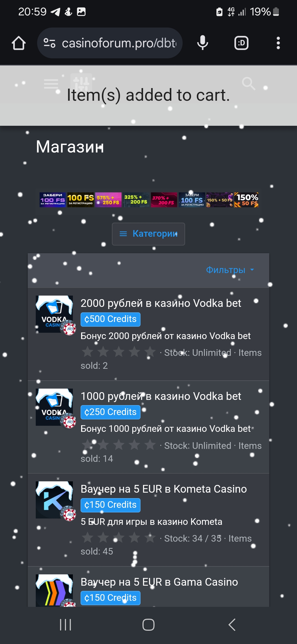Click the ¢500 Credits price badge
Viewport: 297px width, 644px height.
[111, 319]
